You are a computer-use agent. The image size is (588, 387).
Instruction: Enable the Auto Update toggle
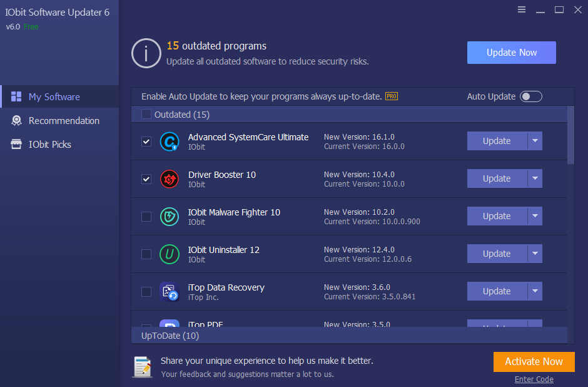pyautogui.click(x=530, y=96)
